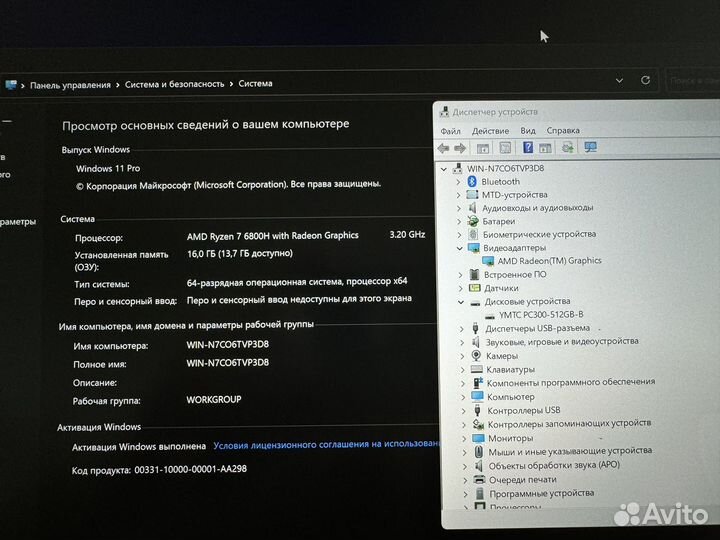This screenshot has height=540, width=720.
Task: Go to Система и безопасность breadcrumb
Action: (174, 84)
